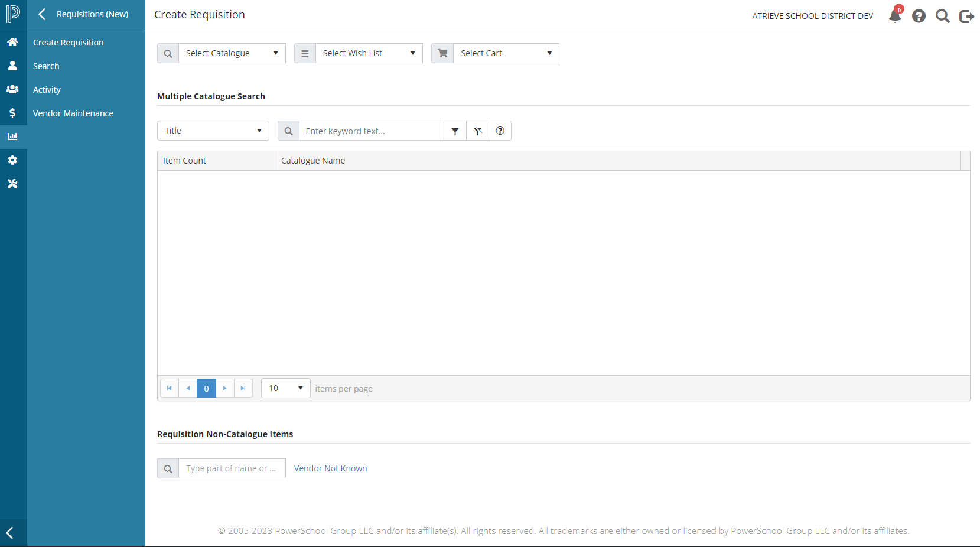Viewport: 980px width, 547px height.
Task: Collapse sidebar with bottom-left arrow
Action: click(x=10, y=533)
